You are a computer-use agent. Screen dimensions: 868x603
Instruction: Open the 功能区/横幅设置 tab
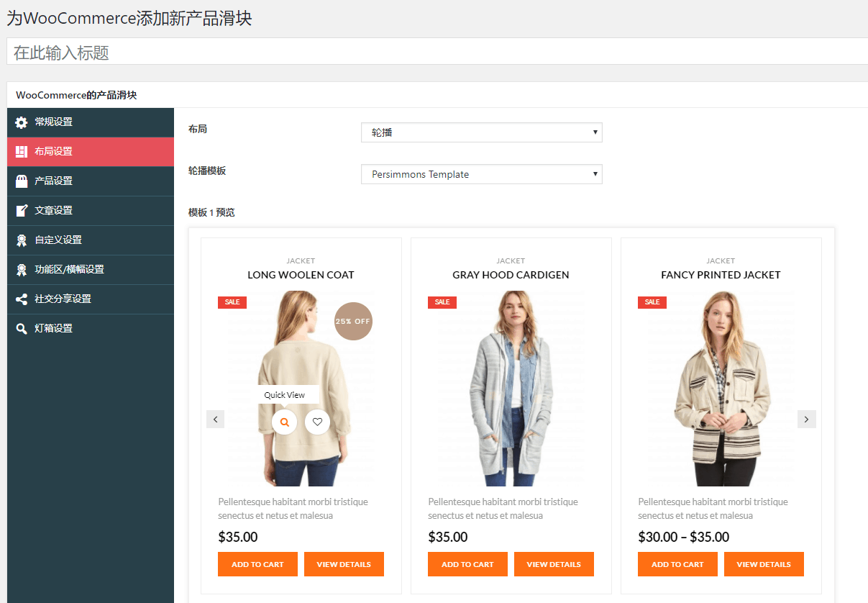click(91, 270)
